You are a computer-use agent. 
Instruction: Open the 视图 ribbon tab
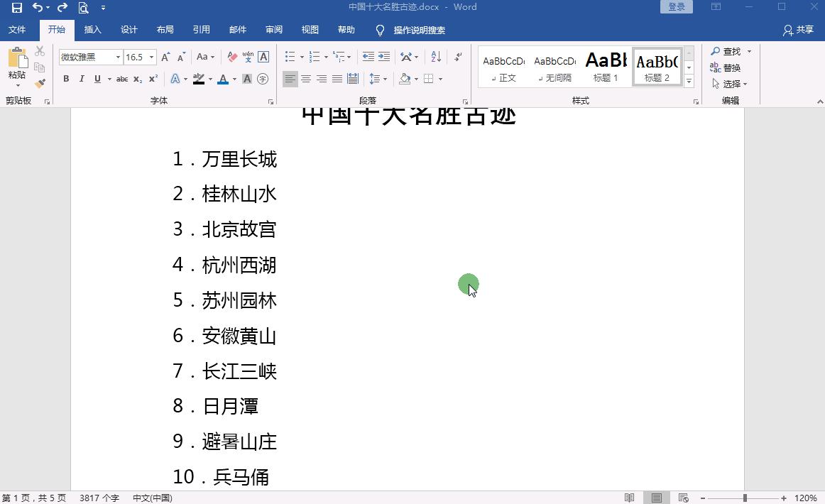point(310,30)
